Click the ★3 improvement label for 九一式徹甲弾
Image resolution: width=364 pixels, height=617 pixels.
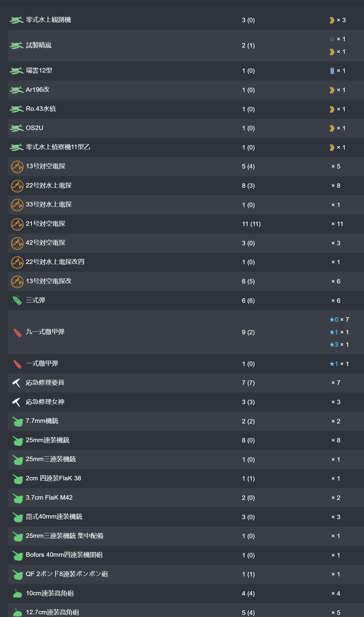point(334,345)
